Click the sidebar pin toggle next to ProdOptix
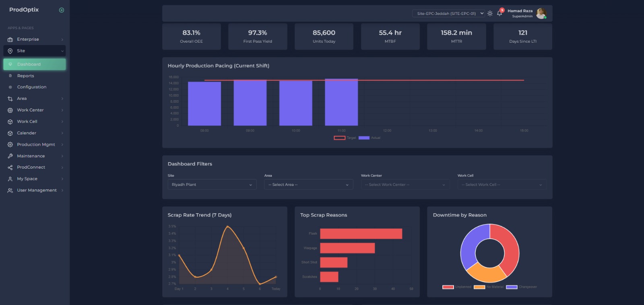 [x=62, y=10]
